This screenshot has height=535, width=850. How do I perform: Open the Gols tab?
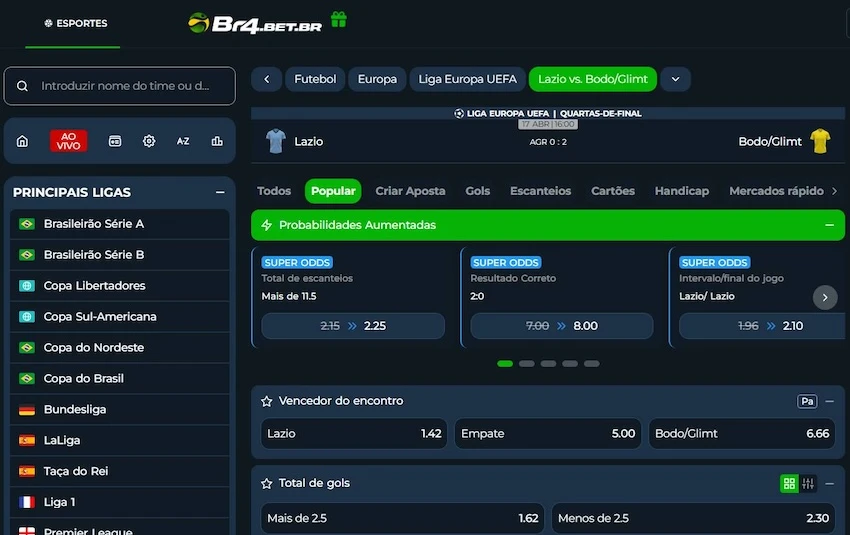point(478,191)
